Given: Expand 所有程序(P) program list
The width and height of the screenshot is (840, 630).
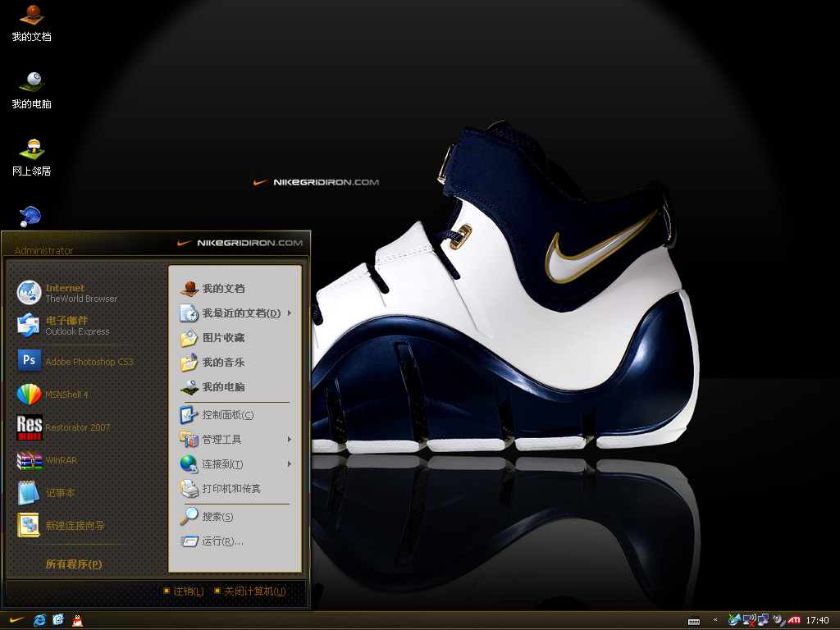Looking at the screenshot, I should 73,564.
